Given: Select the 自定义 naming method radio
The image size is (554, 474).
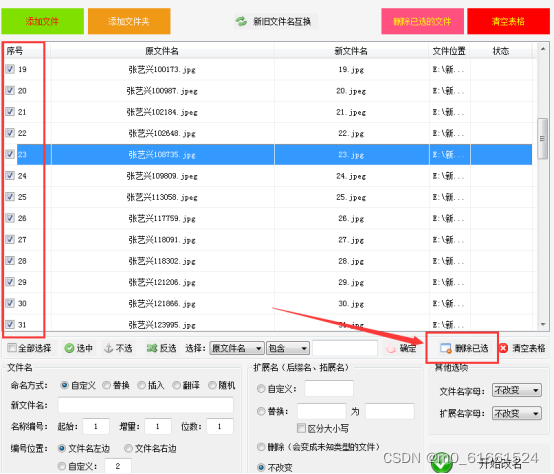Looking at the screenshot, I should point(64,385).
